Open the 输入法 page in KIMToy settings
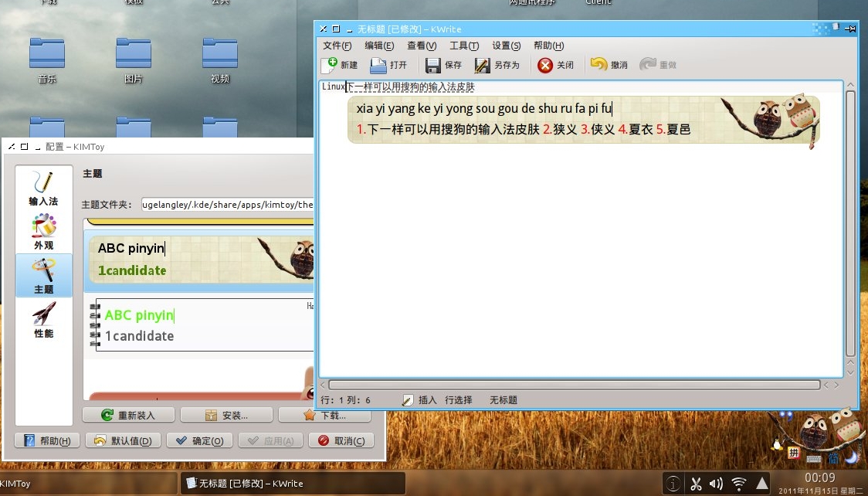This screenshot has height=496, width=868. [x=44, y=189]
